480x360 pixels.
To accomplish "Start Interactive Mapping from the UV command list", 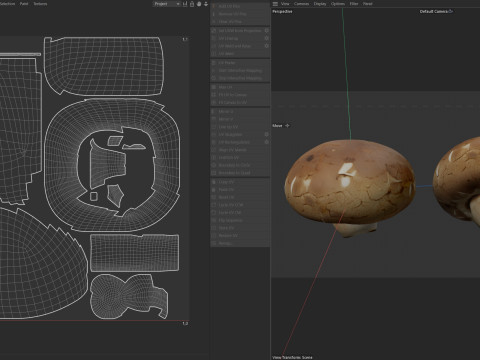I will click(240, 70).
